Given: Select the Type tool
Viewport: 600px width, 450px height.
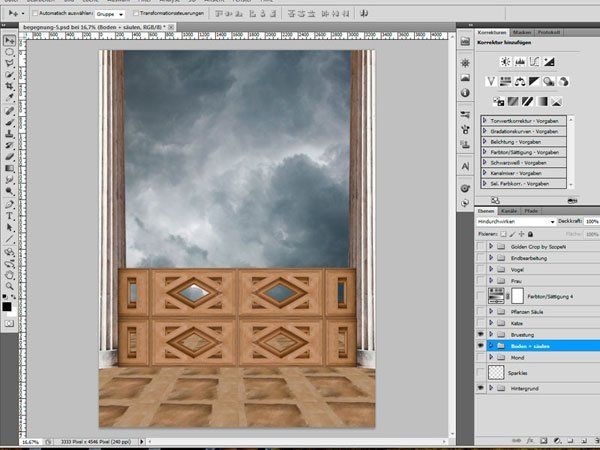Looking at the screenshot, I should click(10, 216).
